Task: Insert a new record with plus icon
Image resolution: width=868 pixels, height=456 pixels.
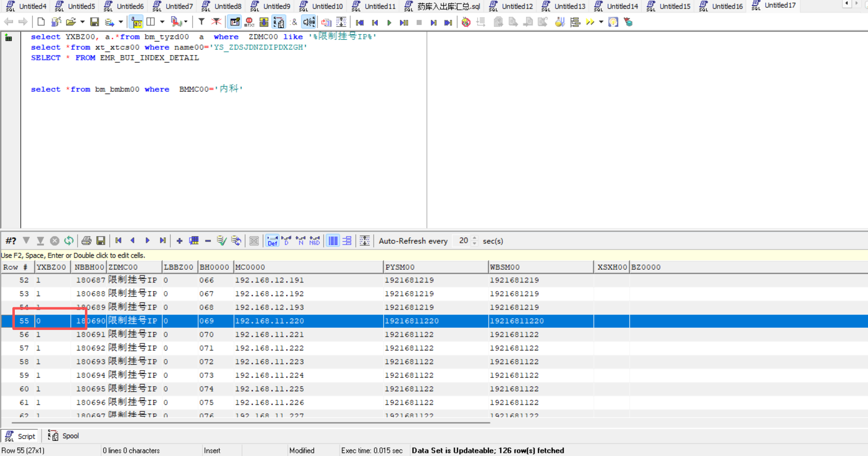Action: [x=179, y=241]
